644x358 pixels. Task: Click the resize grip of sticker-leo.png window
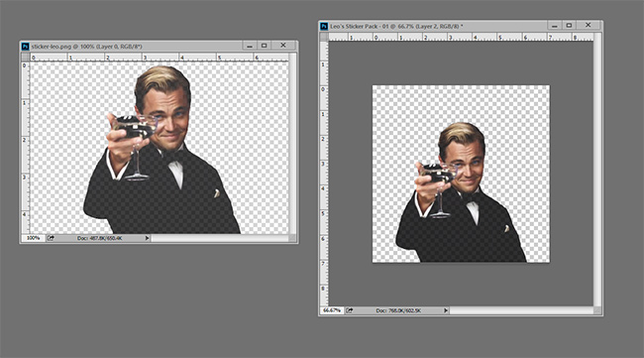tap(292, 238)
